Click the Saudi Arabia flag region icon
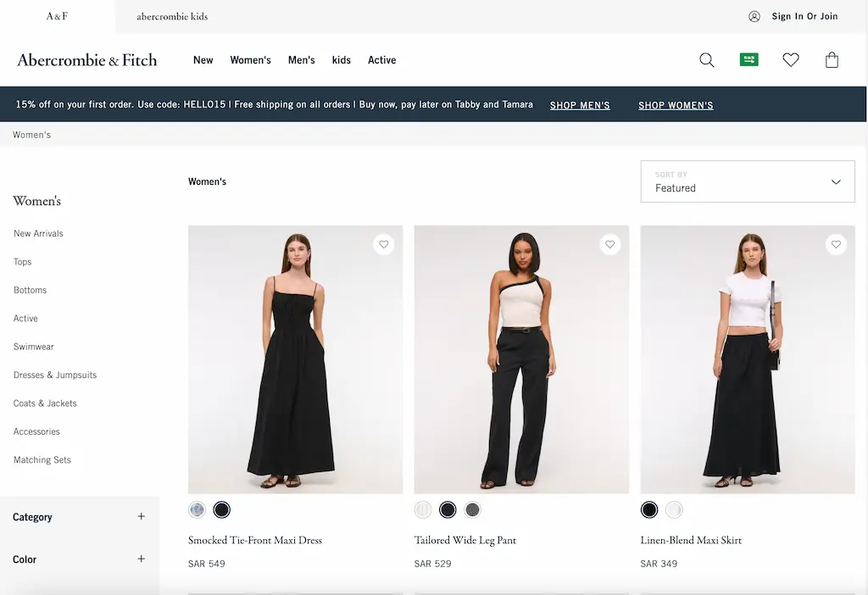Viewport: 868px width, 595px height. (748, 59)
